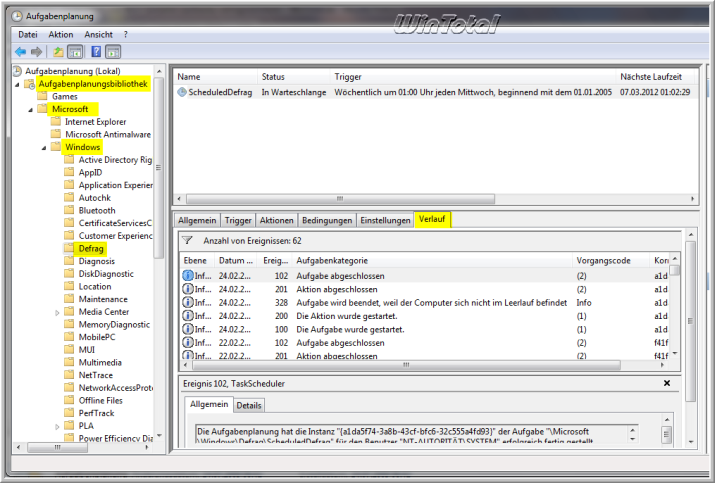Collapse the Microsoft folder node
This screenshot has width=715, height=483.
(31, 109)
